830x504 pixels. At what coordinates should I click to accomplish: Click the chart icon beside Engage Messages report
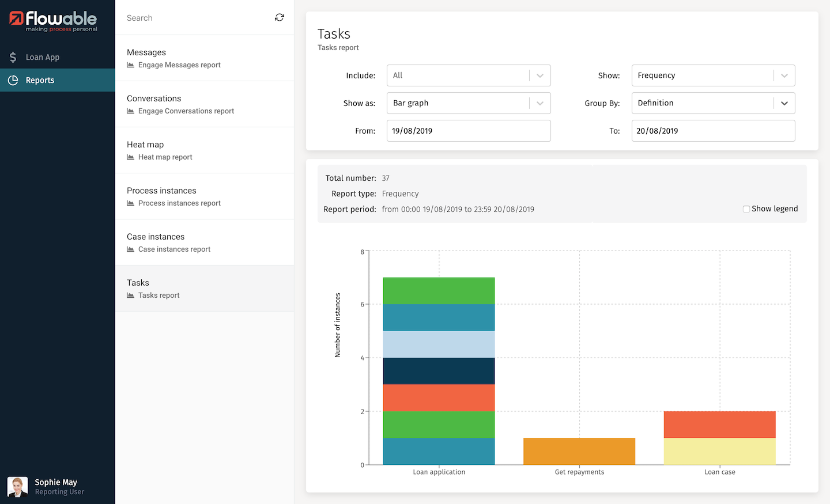[x=129, y=65]
